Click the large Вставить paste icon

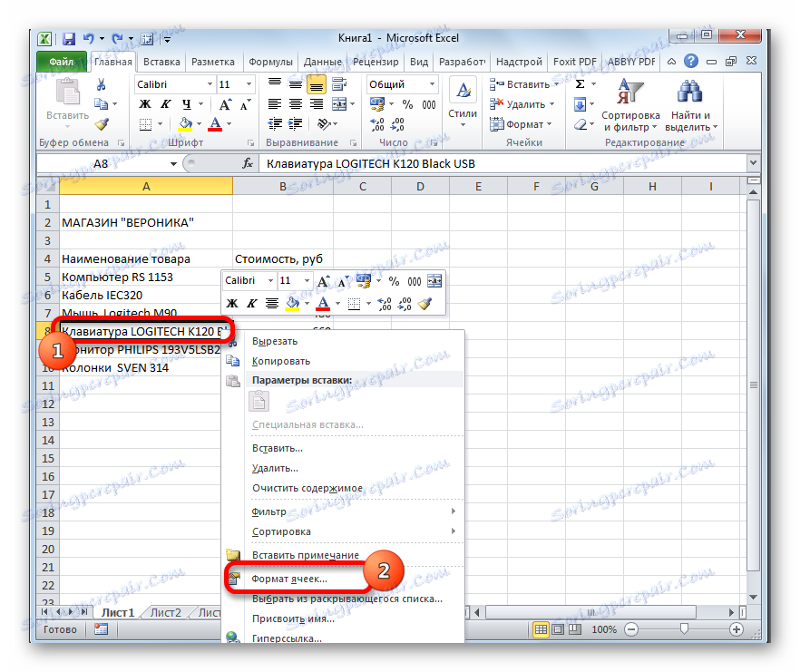[67, 93]
